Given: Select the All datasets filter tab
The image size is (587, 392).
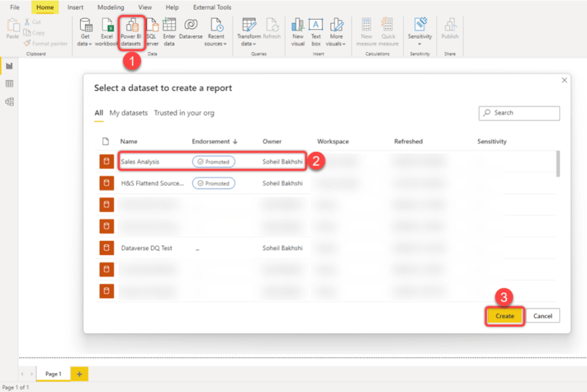Looking at the screenshot, I should click(99, 113).
